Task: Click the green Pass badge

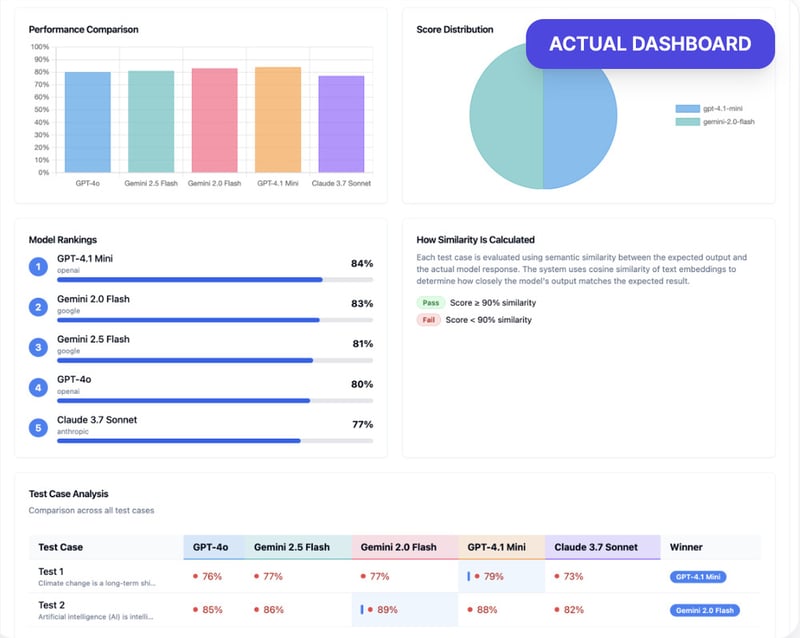Action: click(x=430, y=302)
